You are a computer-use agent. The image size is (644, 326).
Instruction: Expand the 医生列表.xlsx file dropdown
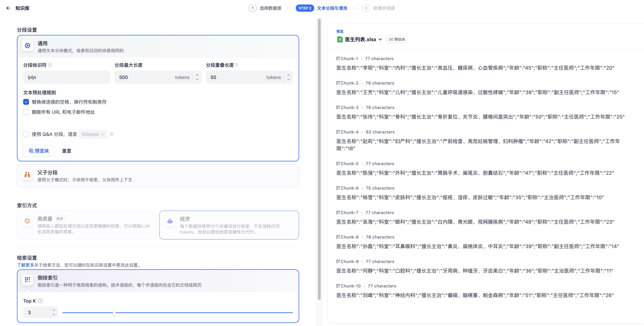[x=380, y=39]
